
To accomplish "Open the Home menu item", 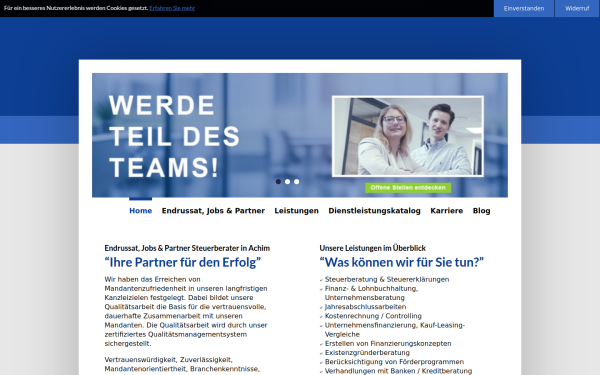I will click(x=140, y=210).
